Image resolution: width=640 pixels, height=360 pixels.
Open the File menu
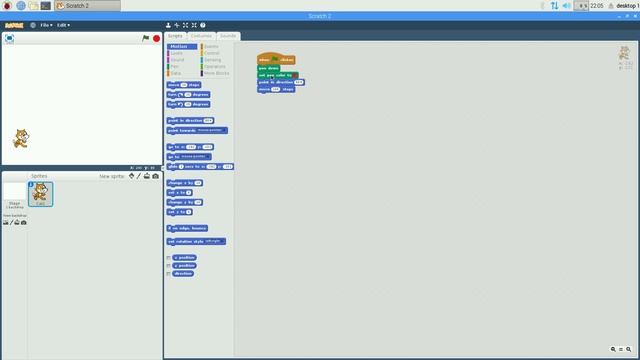(46, 25)
